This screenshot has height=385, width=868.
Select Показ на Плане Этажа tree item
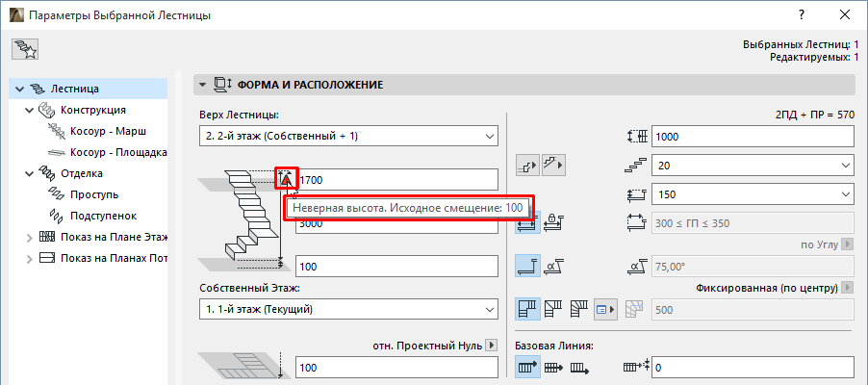click(x=114, y=237)
